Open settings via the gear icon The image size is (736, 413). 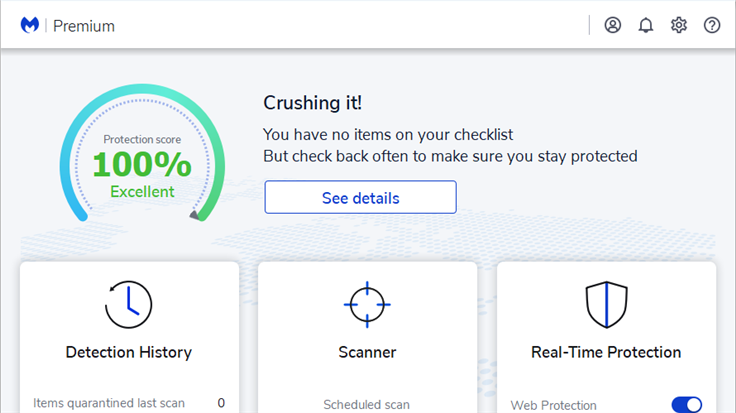(679, 25)
